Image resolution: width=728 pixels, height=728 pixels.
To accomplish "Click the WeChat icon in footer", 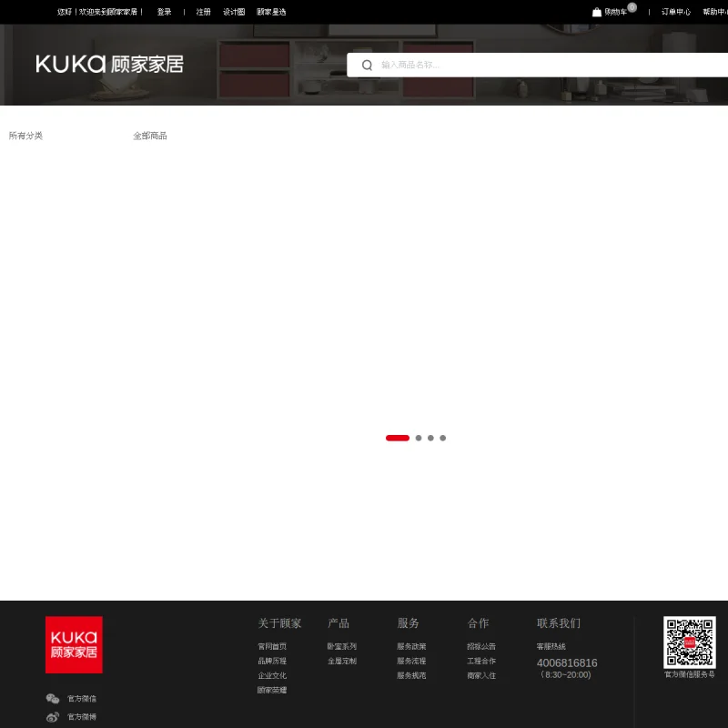I will (x=53, y=698).
